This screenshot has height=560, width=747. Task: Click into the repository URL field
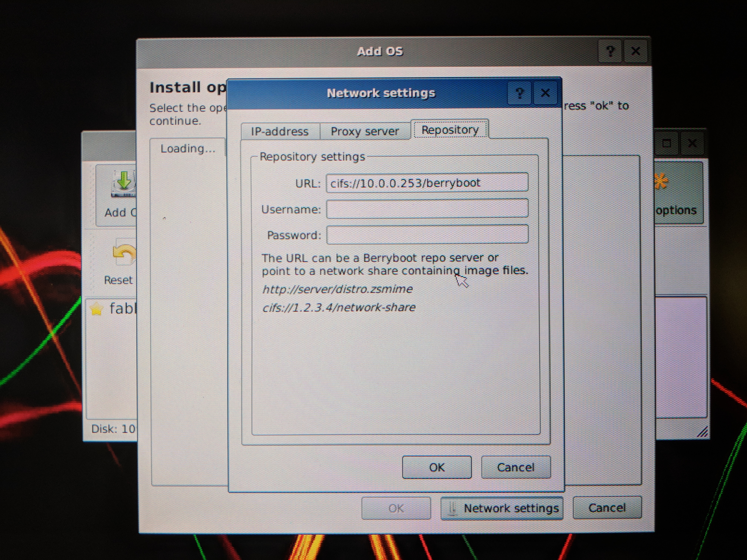427,183
